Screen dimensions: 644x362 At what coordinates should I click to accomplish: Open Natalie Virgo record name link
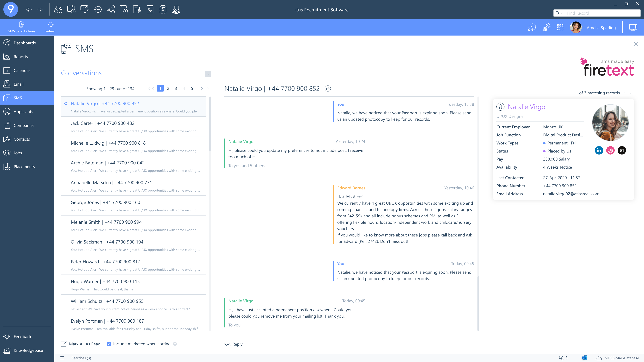(x=526, y=107)
